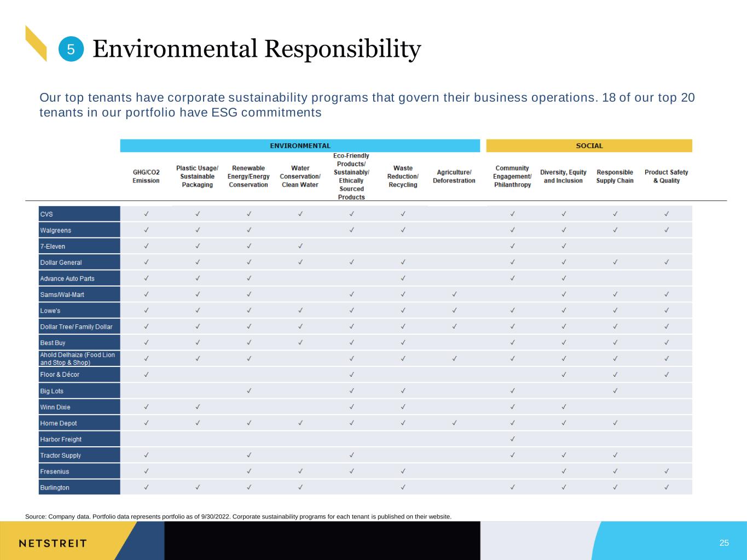747x560 pixels.
Task: Click the CVS GHG/CO2 Emission checkmark
Action: pyautogui.click(x=146, y=214)
